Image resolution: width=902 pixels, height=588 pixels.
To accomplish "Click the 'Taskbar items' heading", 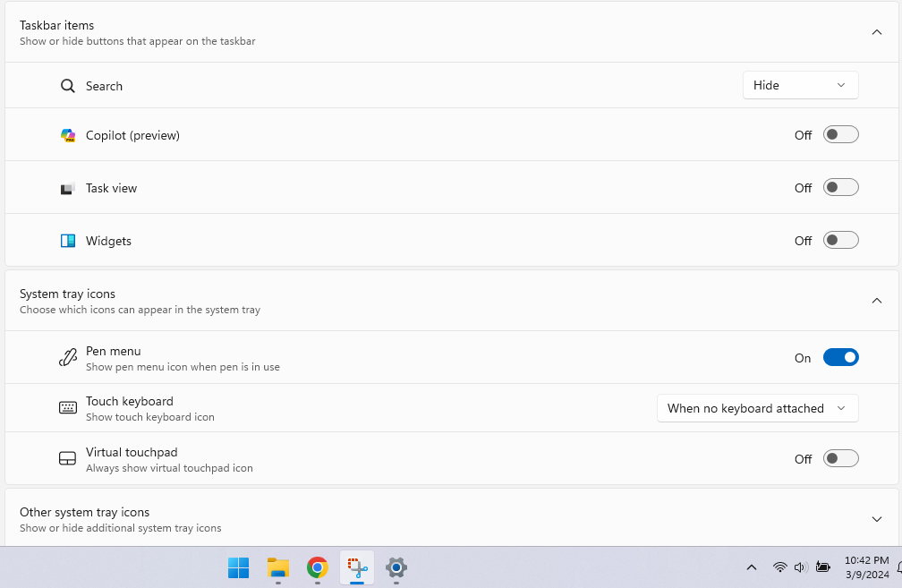I will 56,25.
